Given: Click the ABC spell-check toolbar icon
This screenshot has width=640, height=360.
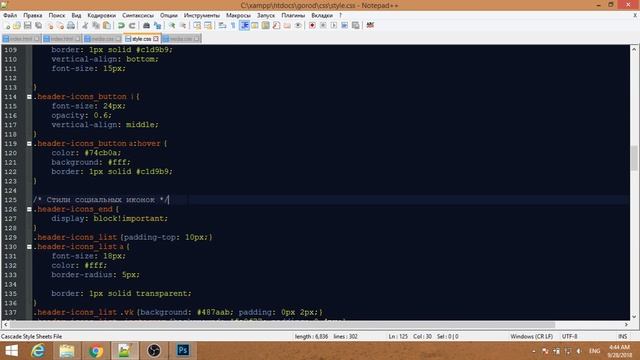Looking at the screenshot, I should click(x=370, y=25).
